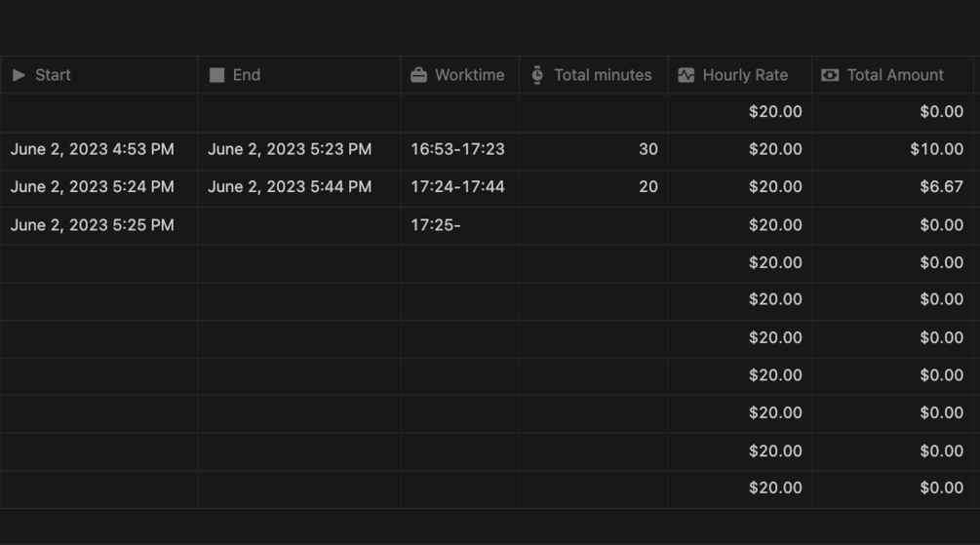Click the activity icon beside Hourly Rate
Screen dimensions: 980x545
(686, 75)
